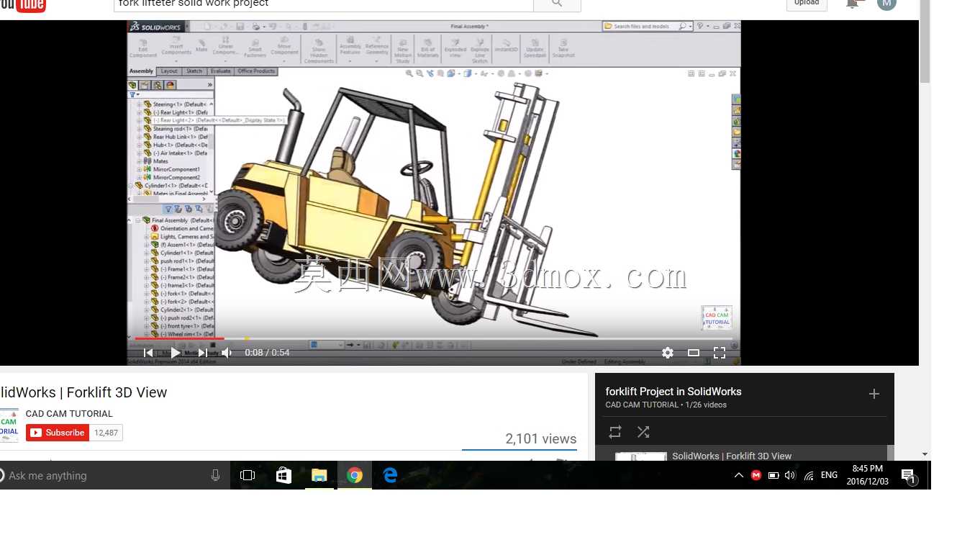Click the yellow ad marker on timeline
980x550 pixels.
247,338
